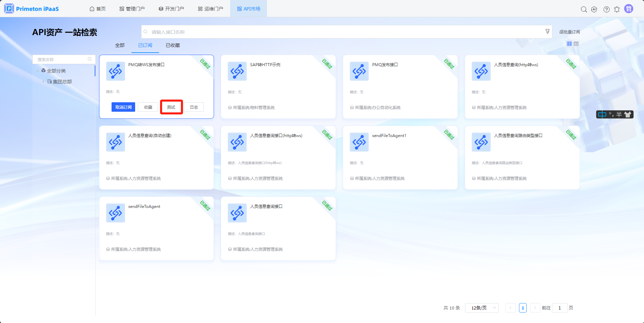Image resolution: width=644 pixels, height=323 pixels.
Task: Click the 取消订阅 button
Action: click(123, 107)
